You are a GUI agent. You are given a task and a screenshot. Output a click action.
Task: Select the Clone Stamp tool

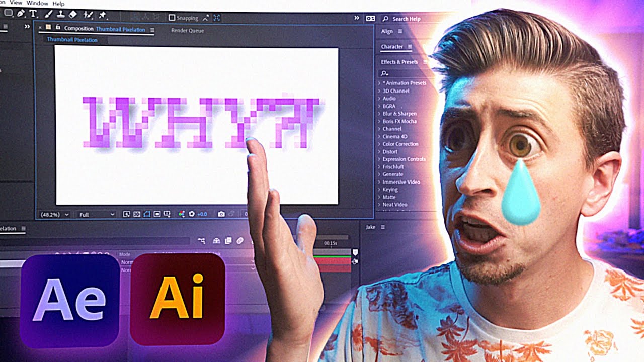pyautogui.click(x=60, y=15)
